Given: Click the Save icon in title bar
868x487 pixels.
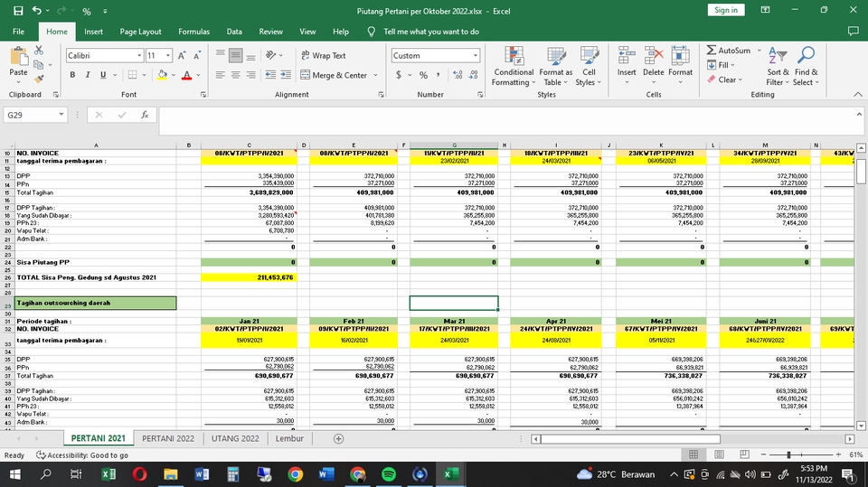Looking at the screenshot, I should pyautogui.click(x=18, y=11).
